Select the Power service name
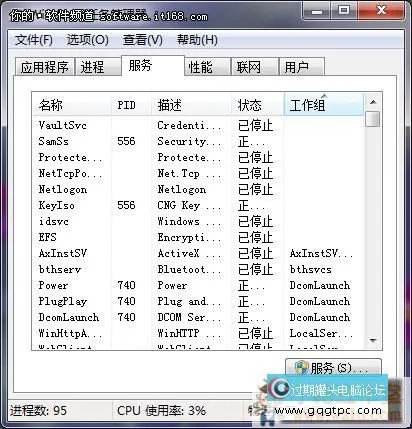Viewport: 412px width, 429px height. click(x=53, y=285)
